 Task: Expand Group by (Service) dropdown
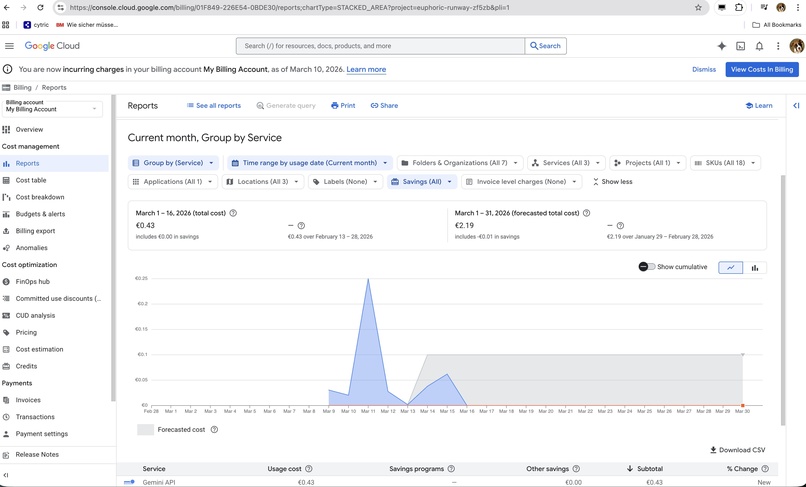click(173, 163)
